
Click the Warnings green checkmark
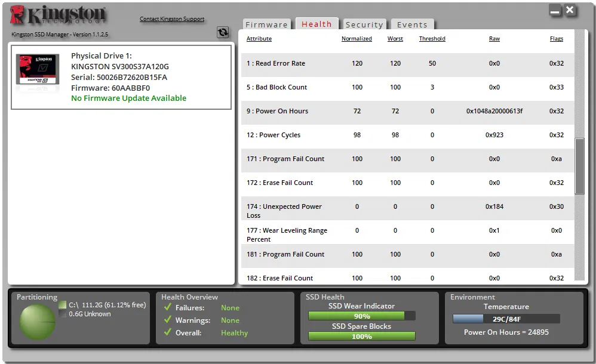click(168, 320)
